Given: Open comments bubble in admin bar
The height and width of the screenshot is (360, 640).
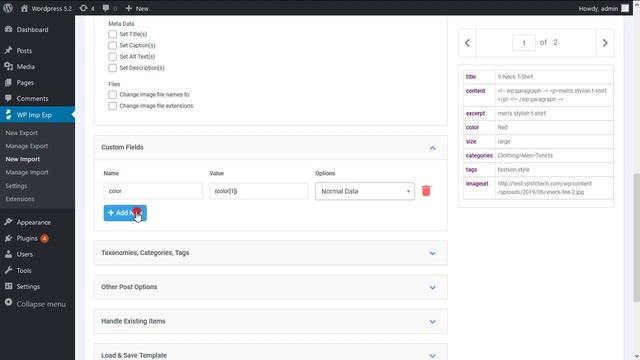Looking at the screenshot, I should (106, 8).
